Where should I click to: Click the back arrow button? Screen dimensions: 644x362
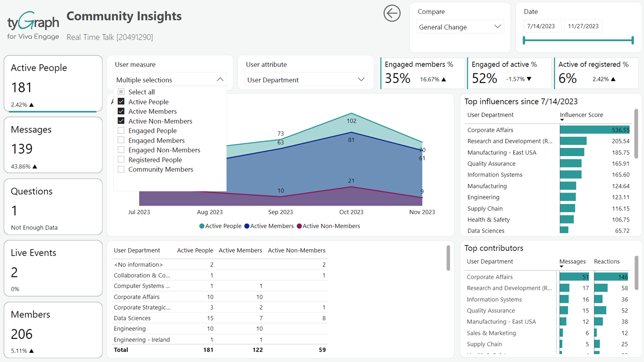click(392, 14)
